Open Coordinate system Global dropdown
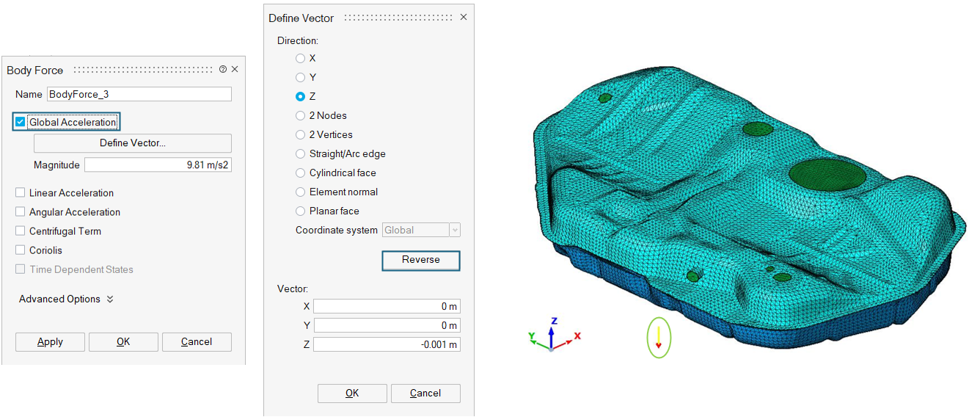The height and width of the screenshot is (417, 980). point(421,230)
